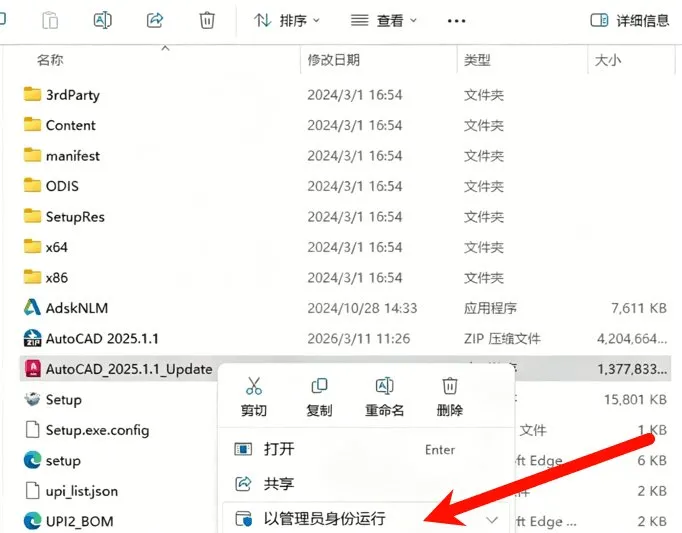Select the lowercase setup Edge file icon
Screen dimensions: 682x533
click(x=32, y=460)
